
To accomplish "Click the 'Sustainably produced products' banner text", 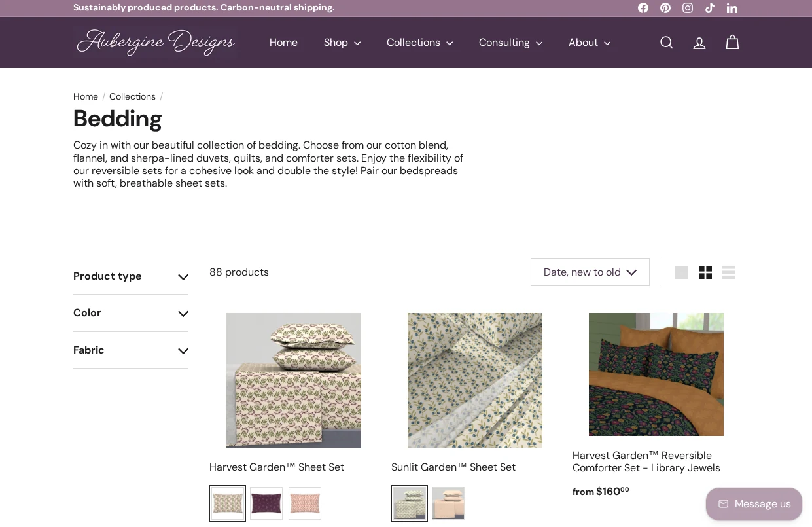I will tap(204, 8).
